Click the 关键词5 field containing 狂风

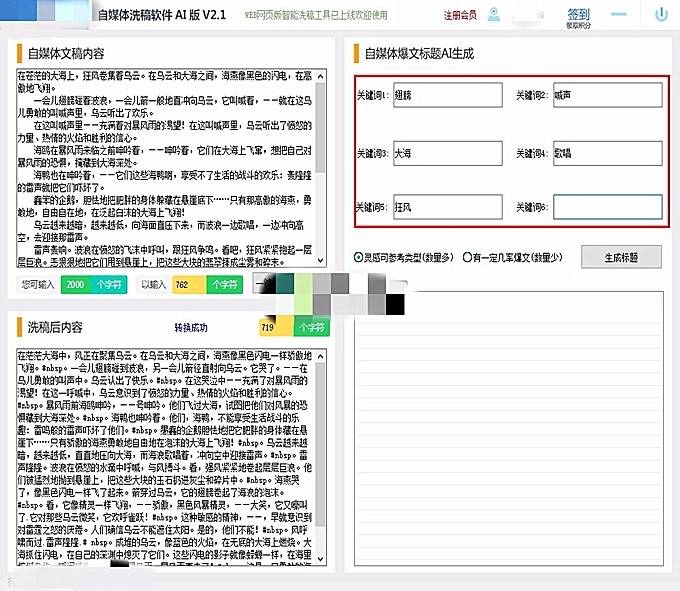[x=448, y=207]
